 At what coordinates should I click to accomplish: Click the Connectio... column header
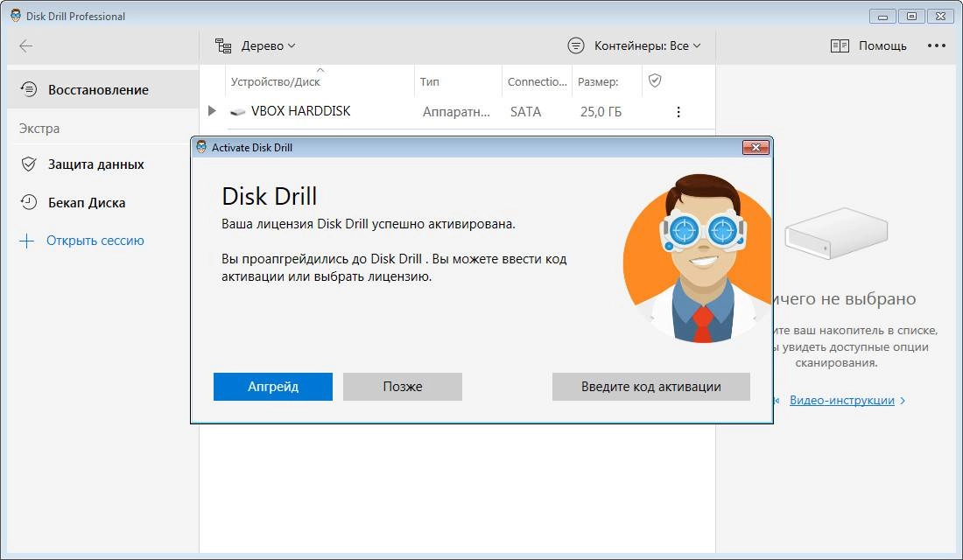pyautogui.click(x=538, y=81)
